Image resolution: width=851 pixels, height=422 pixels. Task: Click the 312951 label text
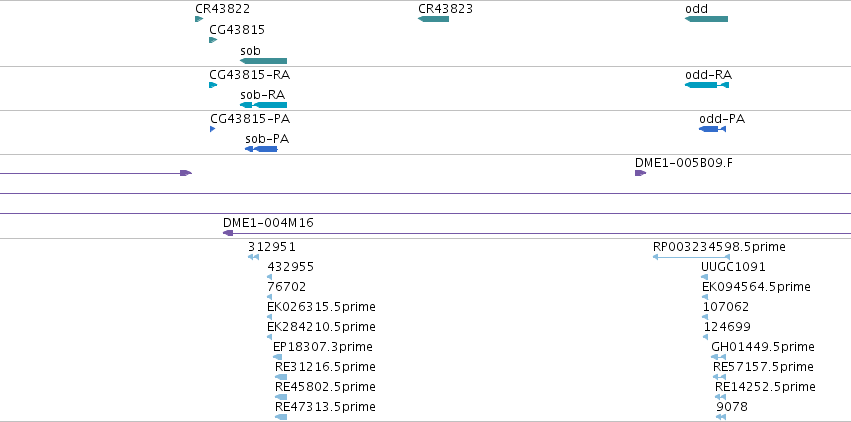[x=272, y=247]
